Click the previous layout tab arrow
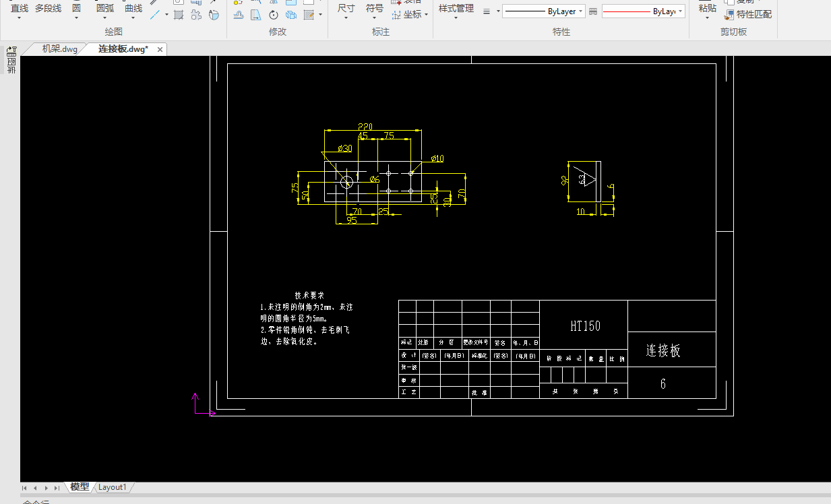Screen dimensions: 831x504 click(36, 487)
